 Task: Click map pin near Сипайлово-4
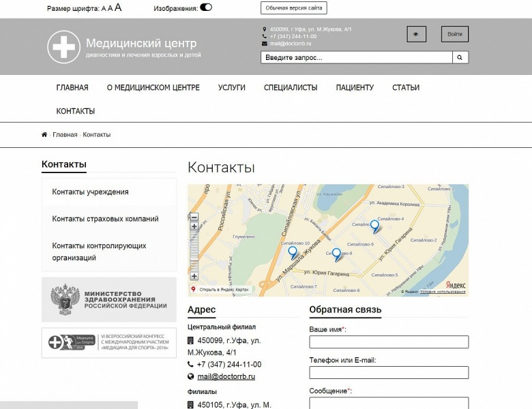pyautogui.click(x=374, y=226)
